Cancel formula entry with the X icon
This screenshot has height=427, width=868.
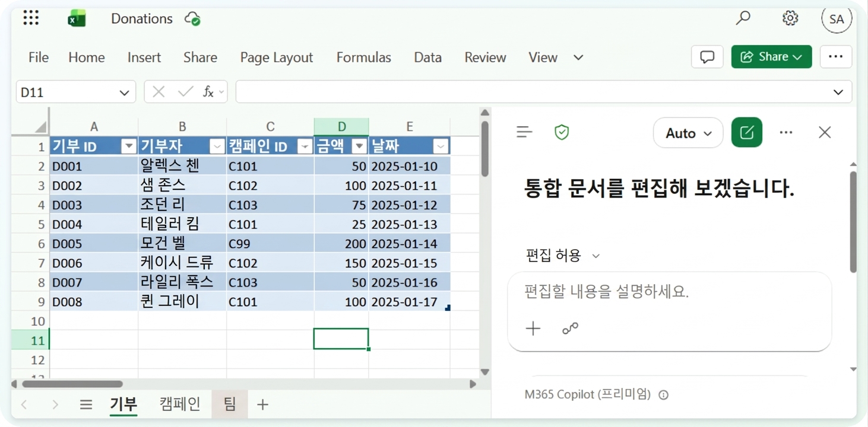159,92
